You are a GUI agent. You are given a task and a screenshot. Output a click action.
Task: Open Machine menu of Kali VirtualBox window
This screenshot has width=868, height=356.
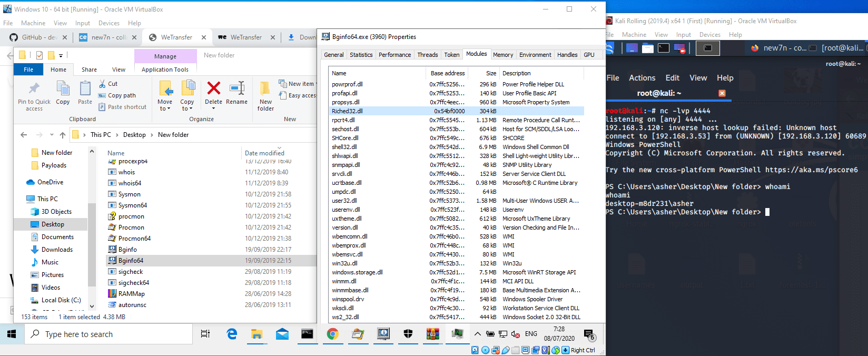634,35
